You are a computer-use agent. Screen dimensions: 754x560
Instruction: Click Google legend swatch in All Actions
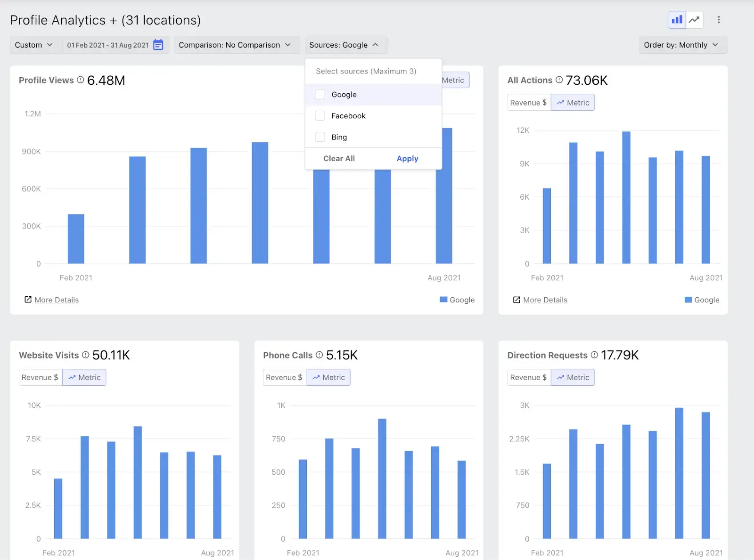pos(688,300)
